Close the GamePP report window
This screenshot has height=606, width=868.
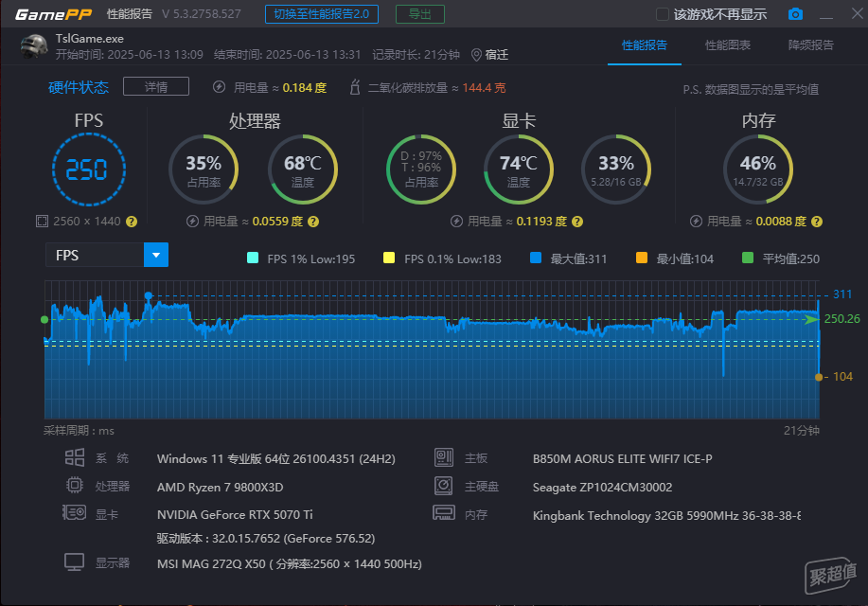[858, 13]
